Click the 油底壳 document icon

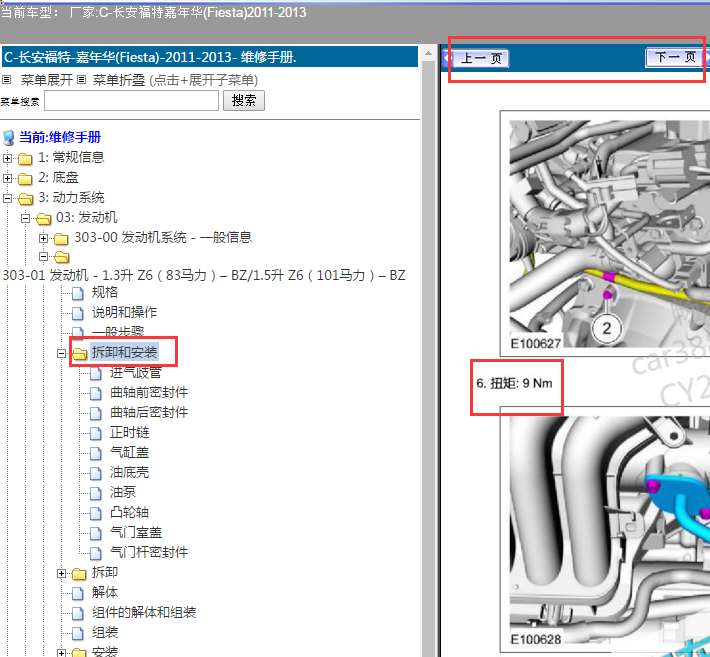point(96,474)
